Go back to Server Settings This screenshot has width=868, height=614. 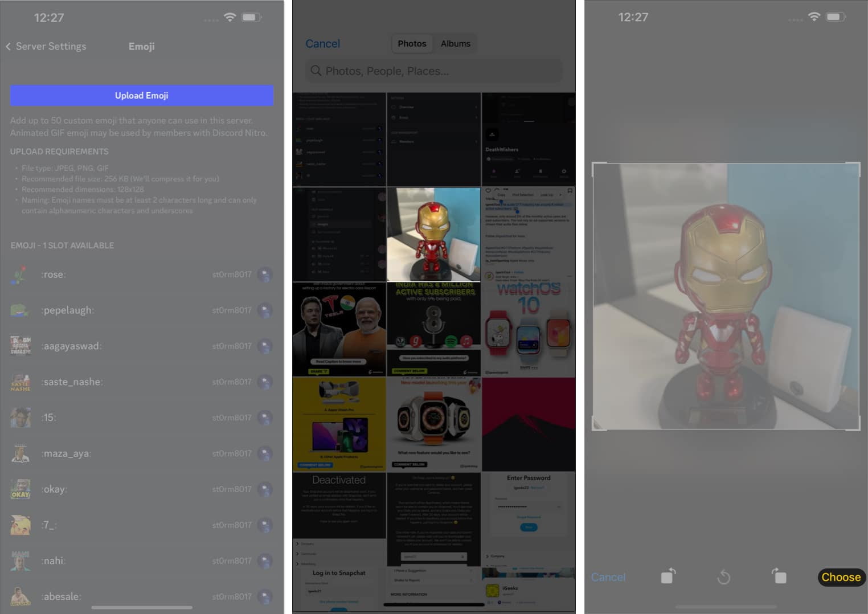click(x=46, y=47)
